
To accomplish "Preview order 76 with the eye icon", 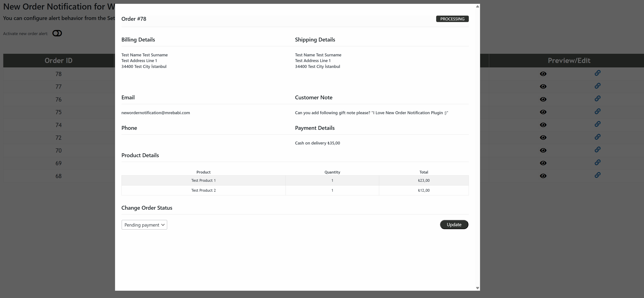I will click(543, 99).
